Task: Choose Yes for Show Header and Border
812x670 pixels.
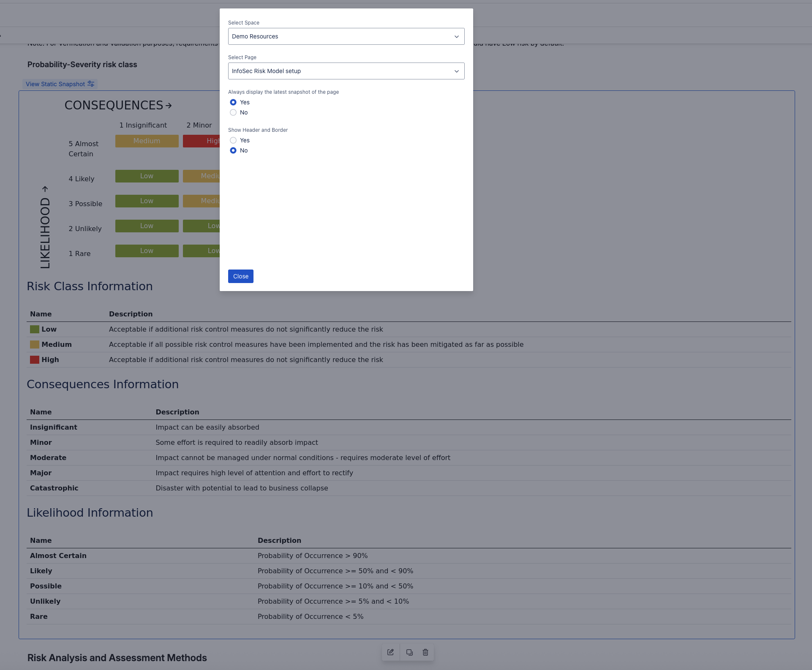Action: (x=233, y=140)
